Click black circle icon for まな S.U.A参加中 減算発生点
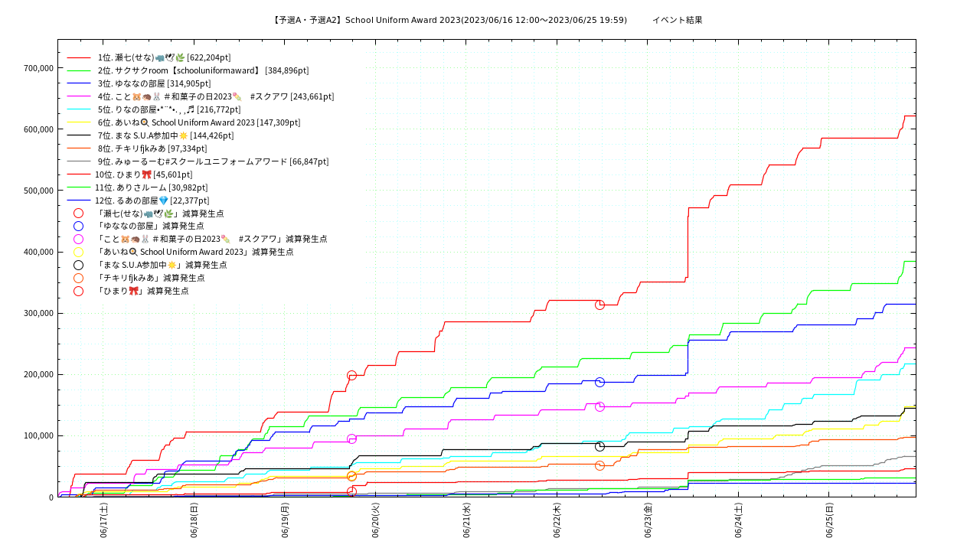 (78, 265)
